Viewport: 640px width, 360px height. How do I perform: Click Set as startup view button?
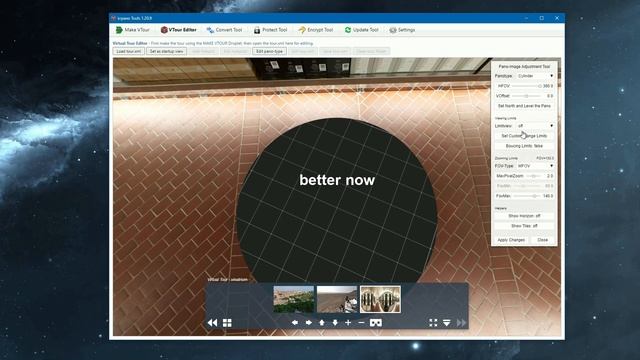pyautogui.click(x=166, y=51)
